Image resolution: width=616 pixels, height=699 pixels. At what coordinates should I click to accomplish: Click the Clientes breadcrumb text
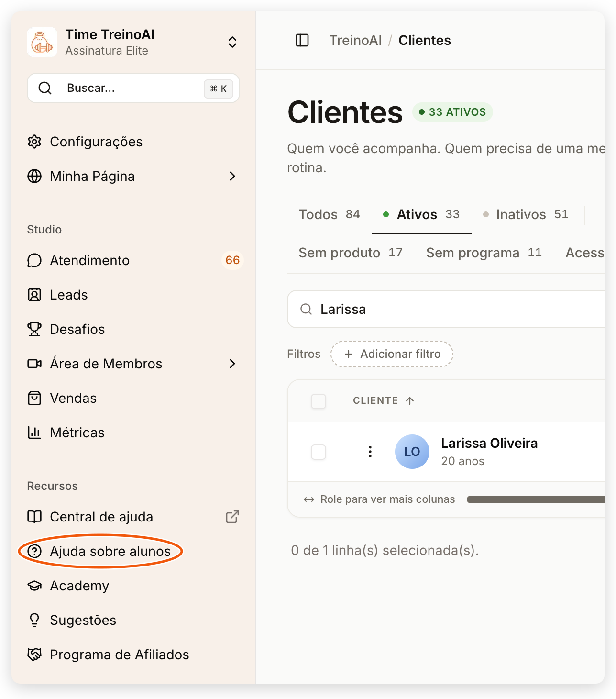click(425, 40)
